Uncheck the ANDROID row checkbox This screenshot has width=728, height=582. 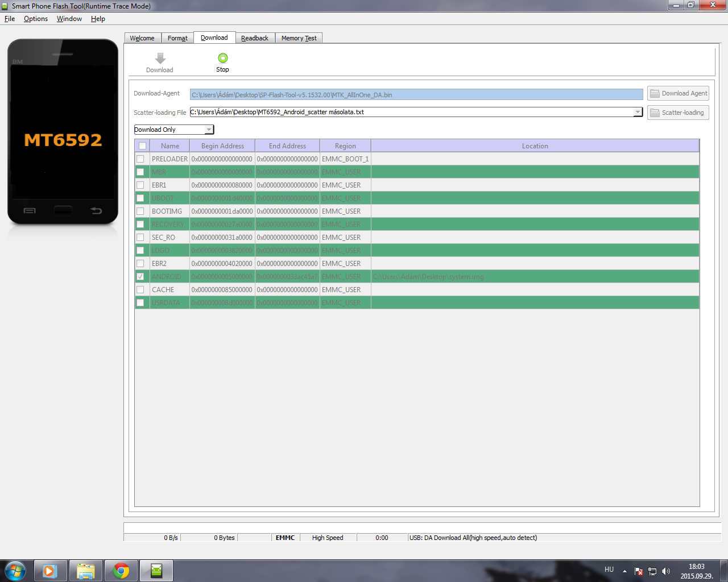click(140, 277)
